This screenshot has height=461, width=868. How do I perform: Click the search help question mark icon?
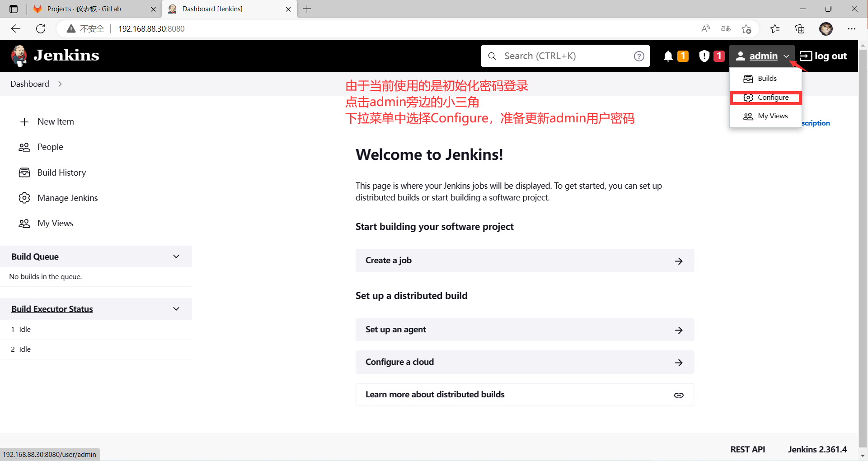point(638,56)
